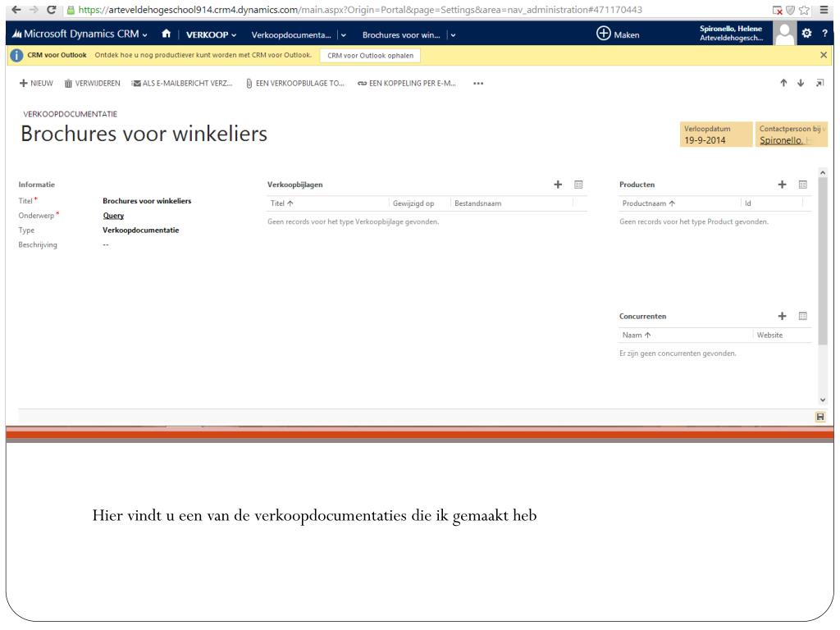
Task: Click the save icon at bottom right
Action: click(x=820, y=418)
